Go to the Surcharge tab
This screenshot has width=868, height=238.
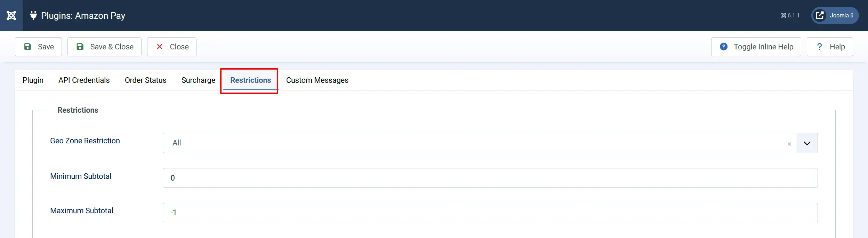199,80
